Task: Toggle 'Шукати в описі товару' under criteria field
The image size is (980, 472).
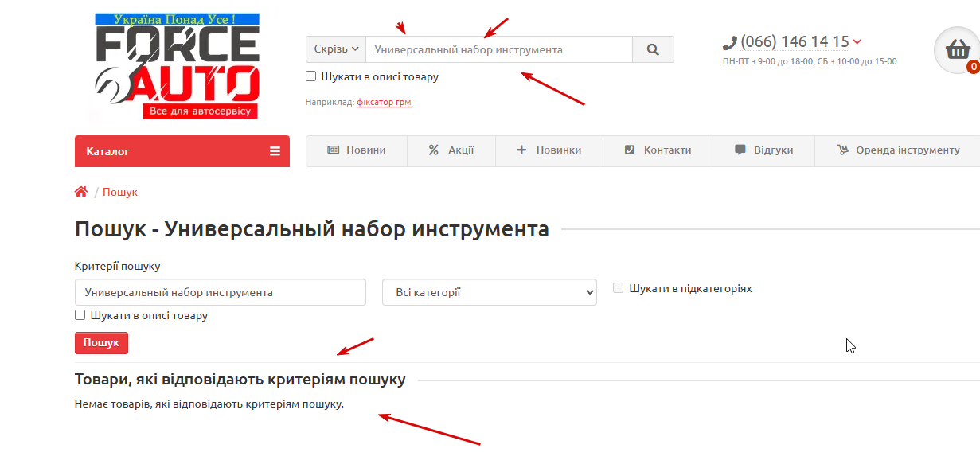Action: click(x=80, y=315)
